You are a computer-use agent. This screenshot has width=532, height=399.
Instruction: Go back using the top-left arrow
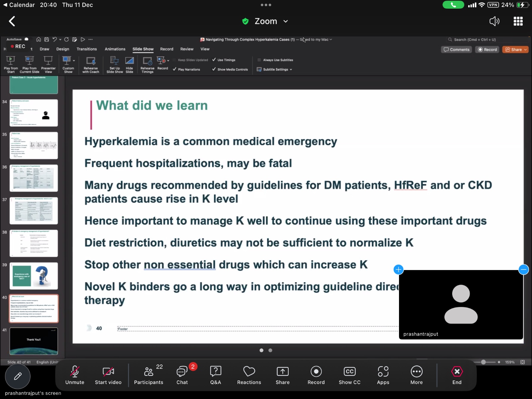(12, 21)
